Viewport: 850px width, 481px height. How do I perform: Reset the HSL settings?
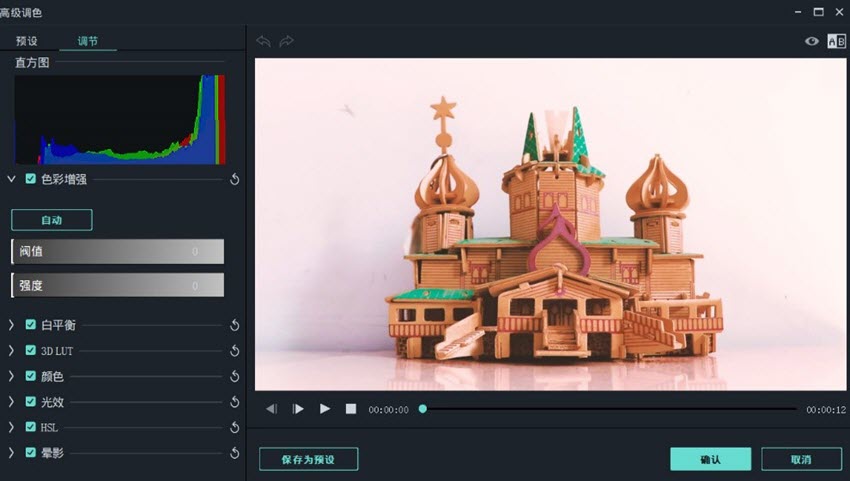pos(235,427)
